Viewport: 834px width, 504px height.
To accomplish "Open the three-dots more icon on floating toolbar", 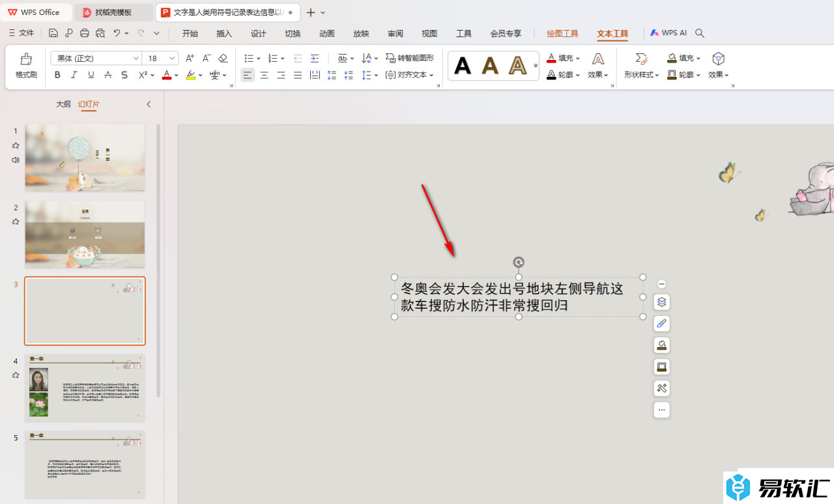I will click(x=661, y=410).
